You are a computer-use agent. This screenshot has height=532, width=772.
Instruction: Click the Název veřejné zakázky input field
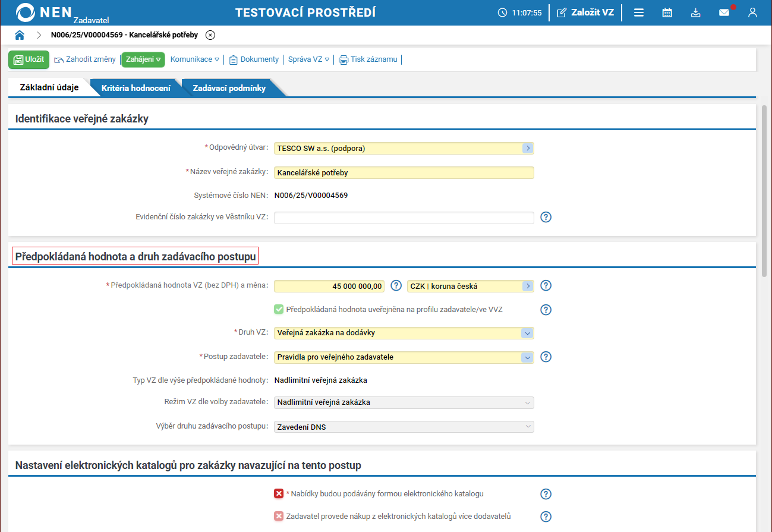click(404, 173)
